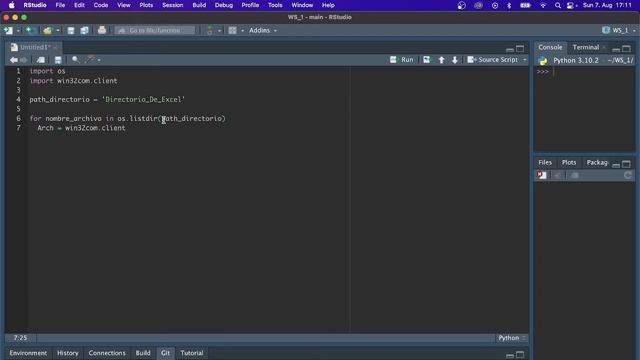Maximize the Console pane
Screen dimensions: 640x360
click(627, 49)
